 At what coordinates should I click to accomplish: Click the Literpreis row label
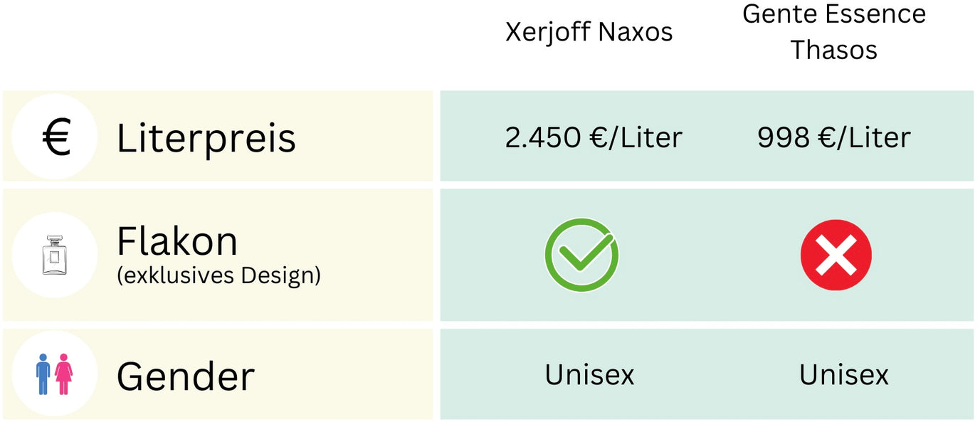[206, 137]
